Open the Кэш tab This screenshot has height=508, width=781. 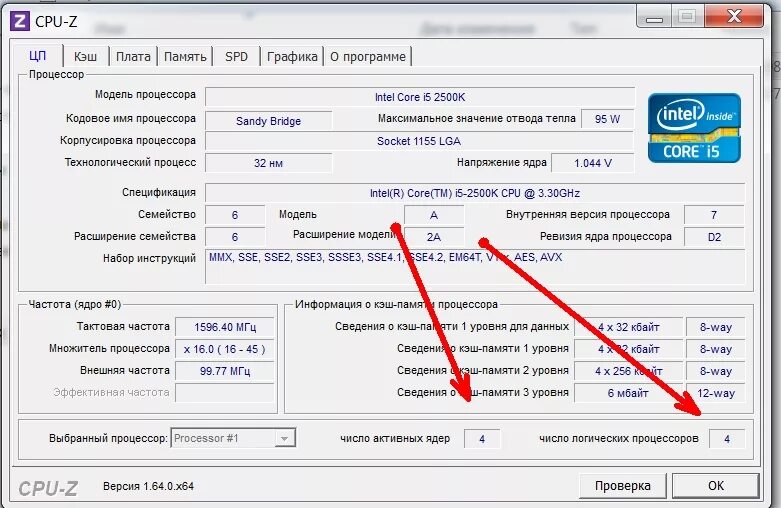[85, 56]
